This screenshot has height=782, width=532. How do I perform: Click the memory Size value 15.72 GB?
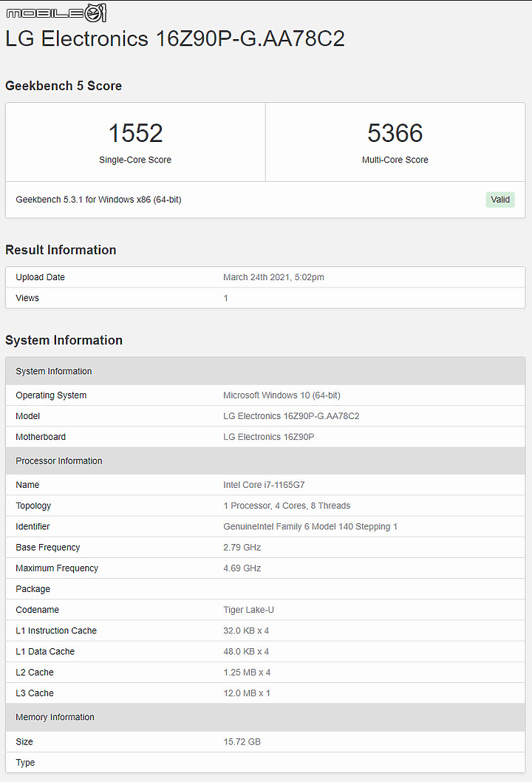[x=242, y=741]
